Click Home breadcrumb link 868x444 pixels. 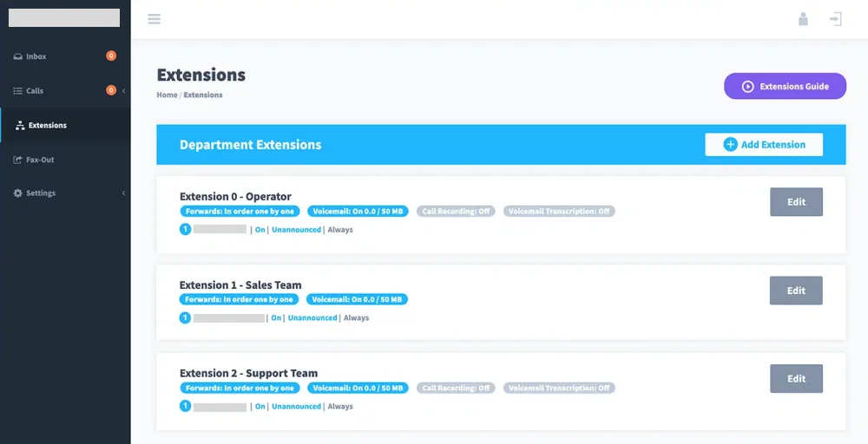(x=167, y=95)
